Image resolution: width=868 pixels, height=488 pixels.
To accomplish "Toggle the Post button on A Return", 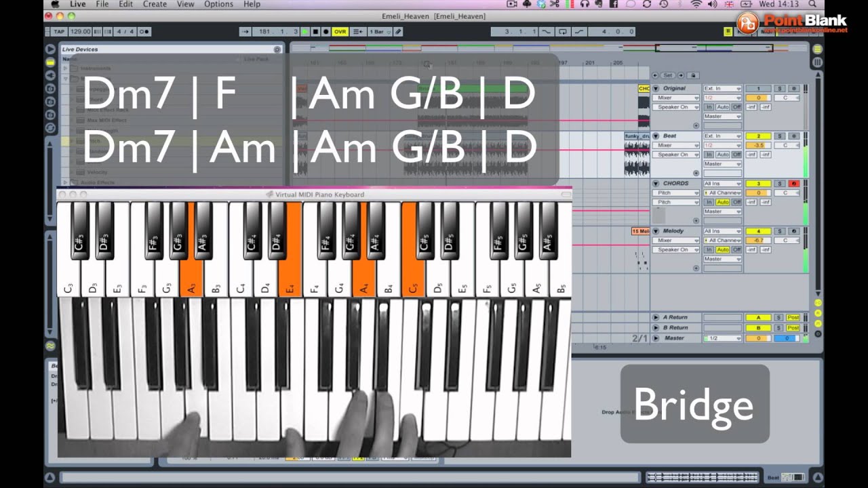I will tap(793, 317).
